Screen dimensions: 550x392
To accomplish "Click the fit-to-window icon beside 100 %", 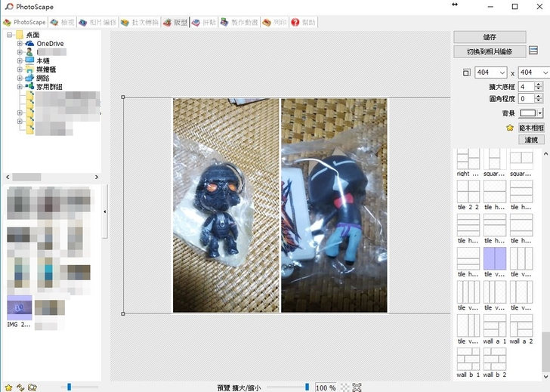I will 357,387.
